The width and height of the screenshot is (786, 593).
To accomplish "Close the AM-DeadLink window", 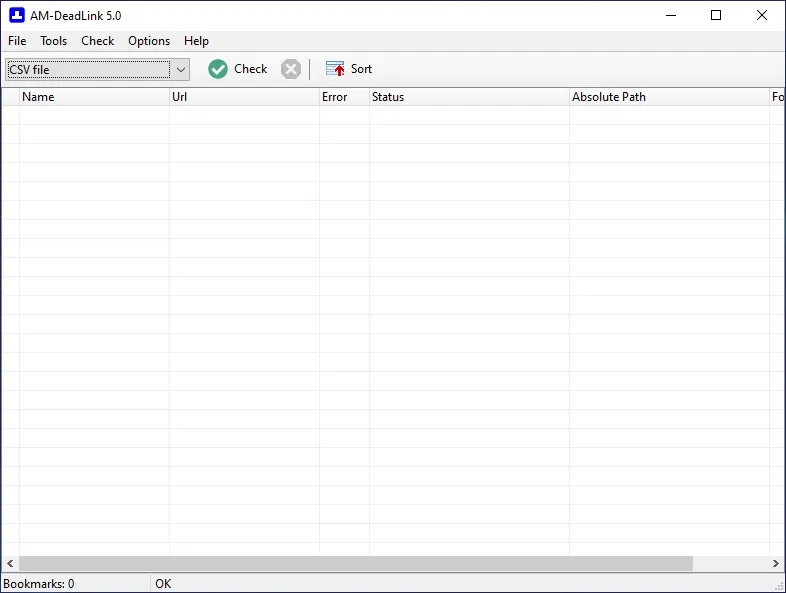I will pos(761,16).
